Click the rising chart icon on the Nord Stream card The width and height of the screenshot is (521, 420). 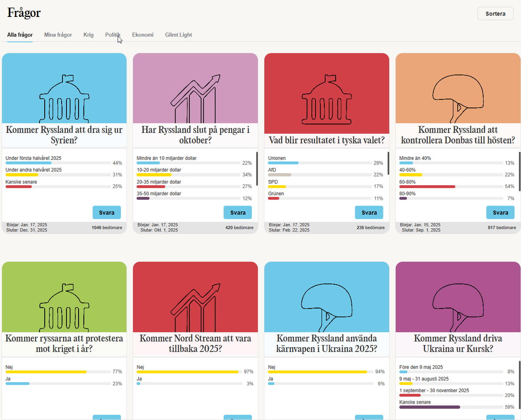pyautogui.click(x=195, y=308)
